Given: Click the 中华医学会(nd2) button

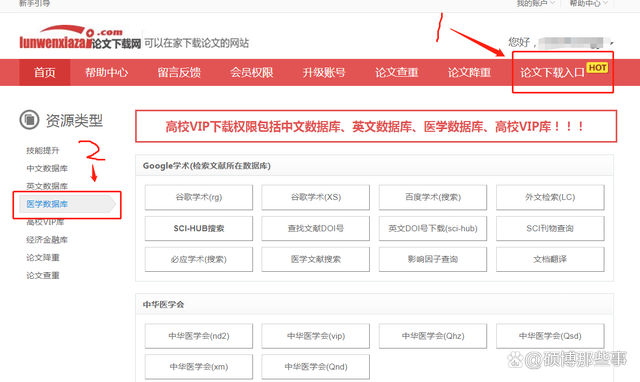Looking at the screenshot, I should click(x=199, y=336).
